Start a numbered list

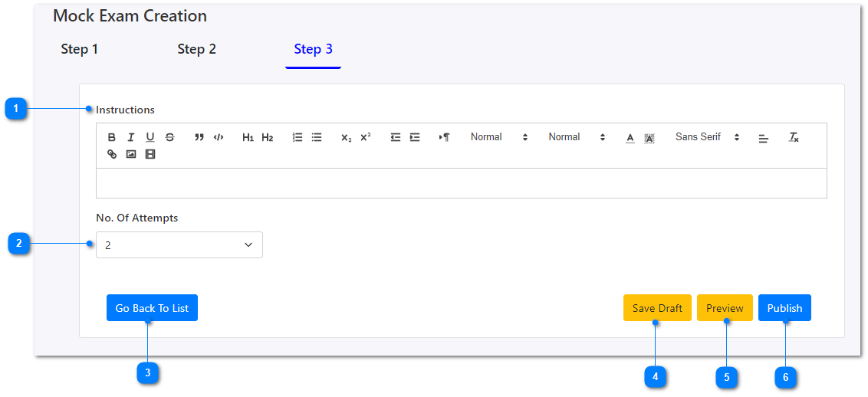[x=298, y=137]
